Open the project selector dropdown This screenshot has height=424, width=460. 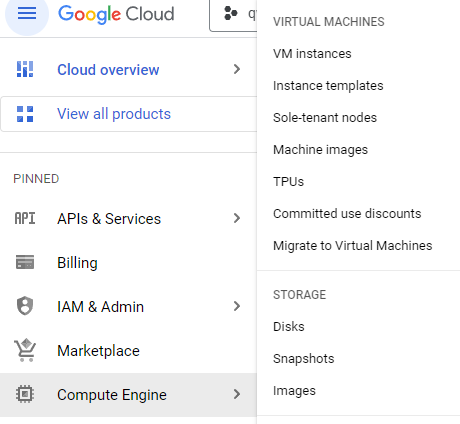coord(233,15)
